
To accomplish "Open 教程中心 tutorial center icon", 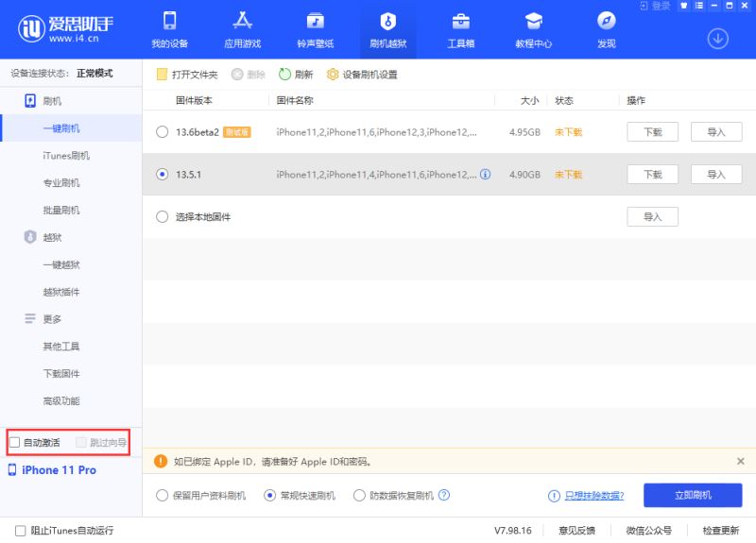I will click(534, 21).
